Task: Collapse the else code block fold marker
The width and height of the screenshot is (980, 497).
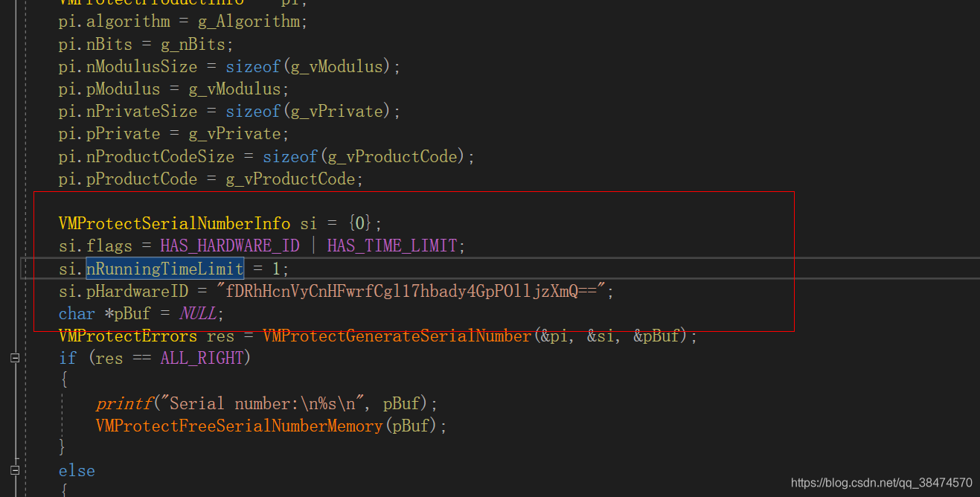Action: pyautogui.click(x=13, y=470)
